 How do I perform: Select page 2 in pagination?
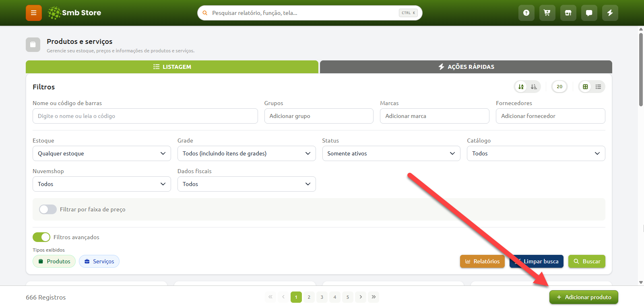click(x=309, y=297)
